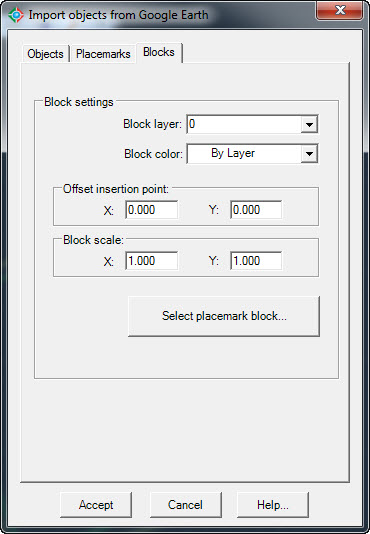The width and height of the screenshot is (370, 534).
Task: Close the Import objects dialog window
Action: [x=339, y=11]
